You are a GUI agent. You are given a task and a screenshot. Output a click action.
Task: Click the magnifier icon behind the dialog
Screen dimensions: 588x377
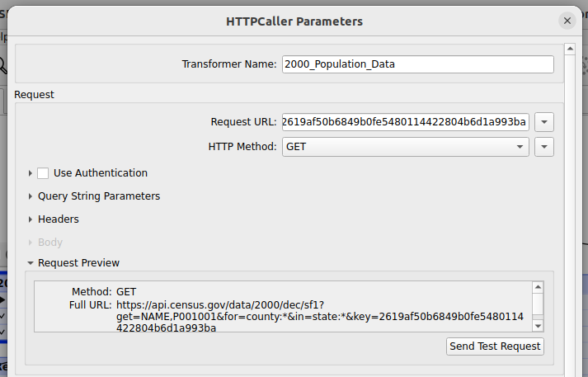pos(3,64)
